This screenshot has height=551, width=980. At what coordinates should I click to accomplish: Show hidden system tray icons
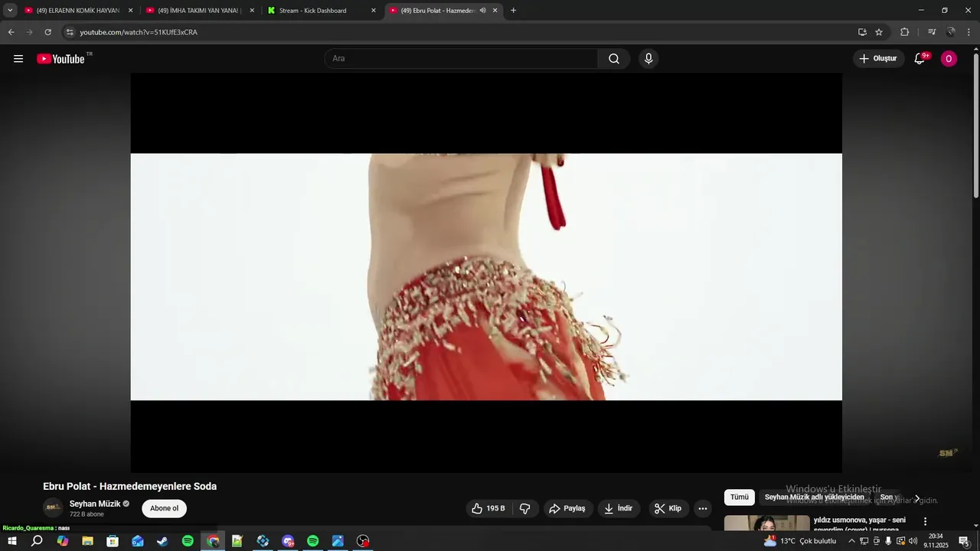coord(851,541)
